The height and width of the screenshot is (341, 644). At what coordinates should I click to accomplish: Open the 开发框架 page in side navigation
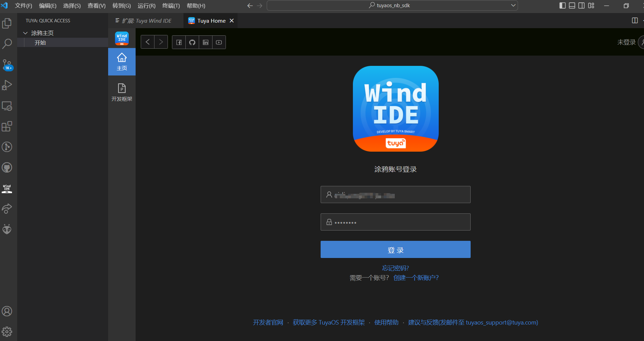pos(122,92)
